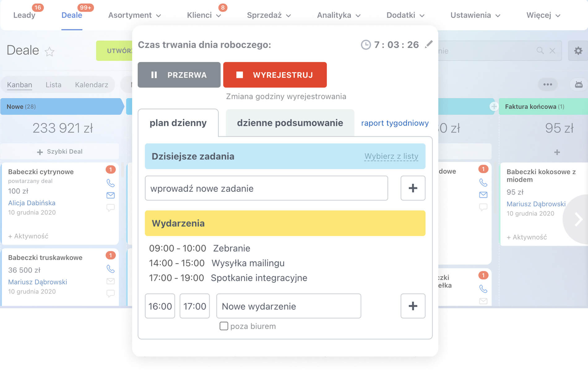Edit working day time with the pencil icon
The width and height of the screenshot is (588, 374).
[429, 44]
